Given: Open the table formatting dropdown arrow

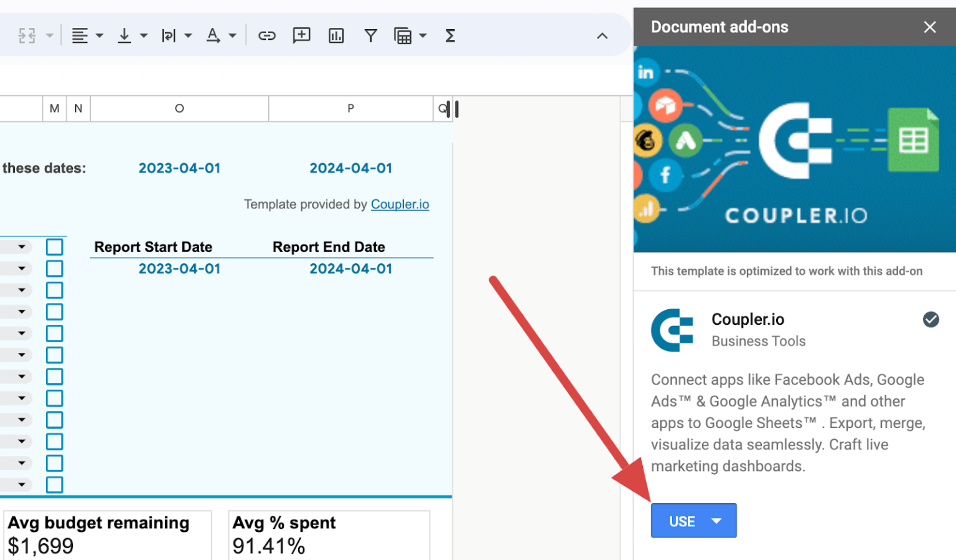Looking at the screenshot, I should pos(424,35).
